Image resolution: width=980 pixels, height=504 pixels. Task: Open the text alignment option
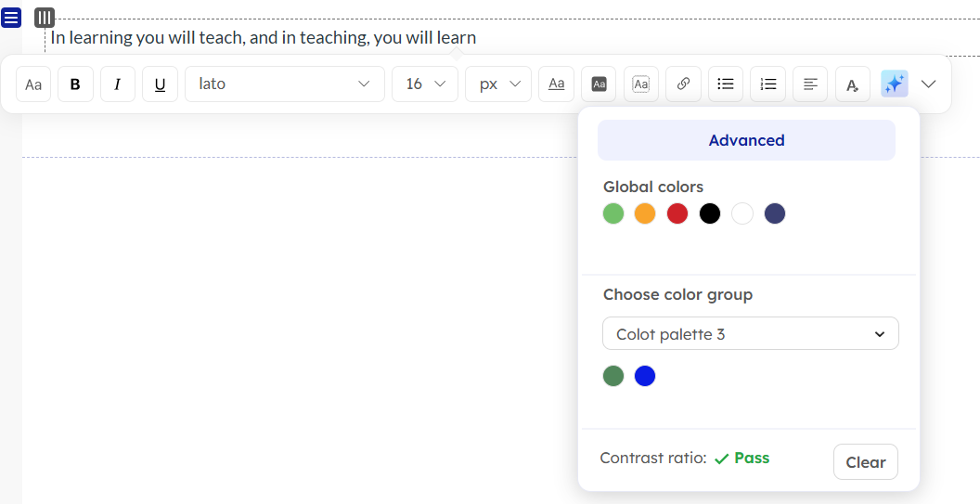coord(810,84)
